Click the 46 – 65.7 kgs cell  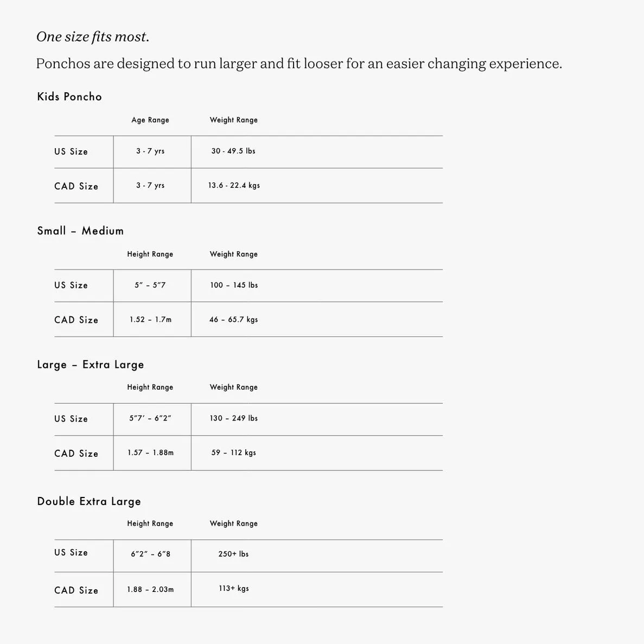coord(234,320)
